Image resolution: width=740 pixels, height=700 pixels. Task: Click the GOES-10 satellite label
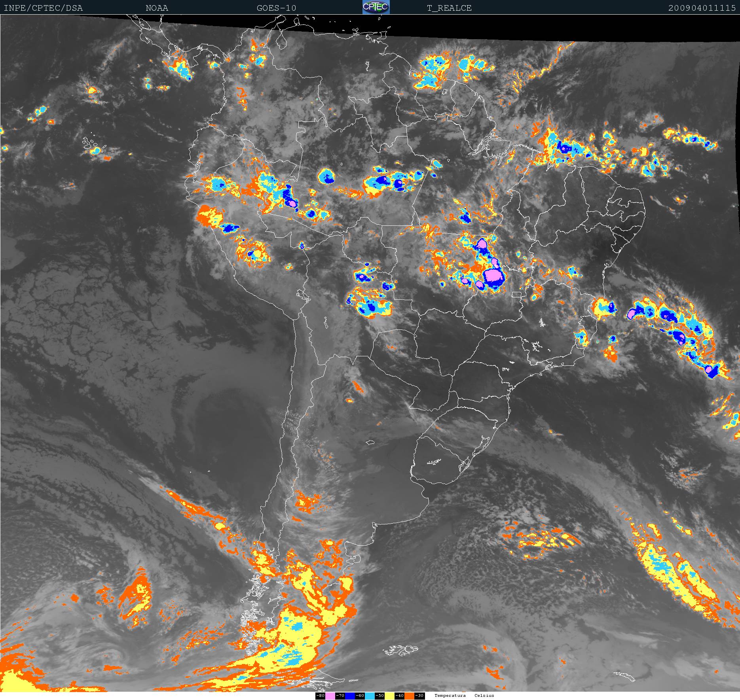[276, 8]
